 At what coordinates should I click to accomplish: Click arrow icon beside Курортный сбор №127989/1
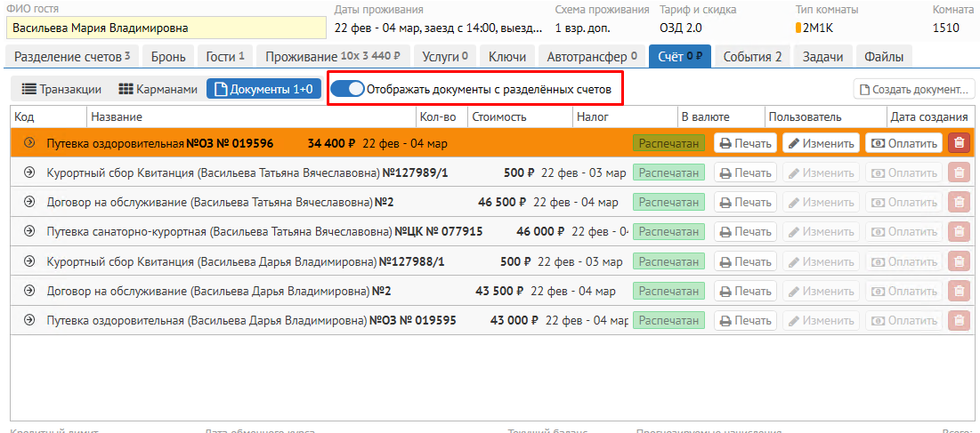coord(28,172)
